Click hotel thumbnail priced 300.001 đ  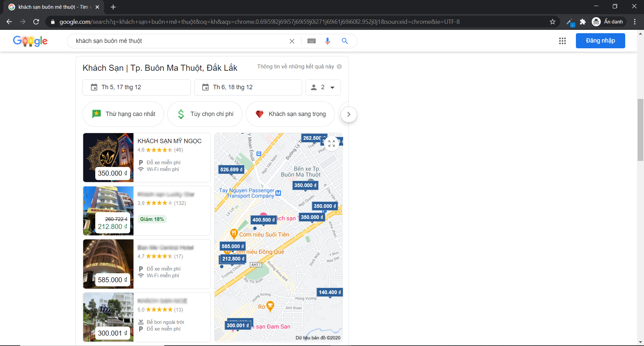pyautogui.click(x=108, y=317)
